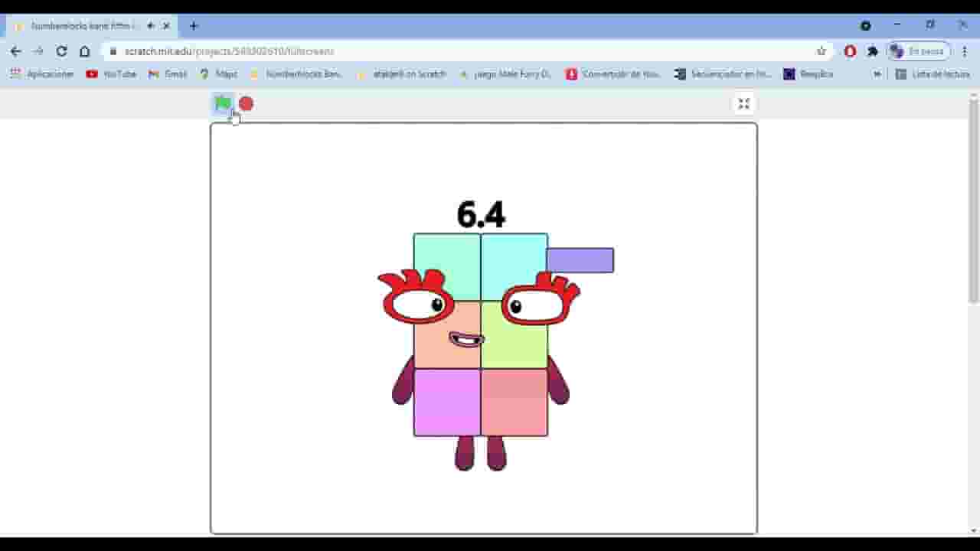This screenshot has width=980, height=551.
Task: Open the Replica bookmark
Action: tap(808, 74)
